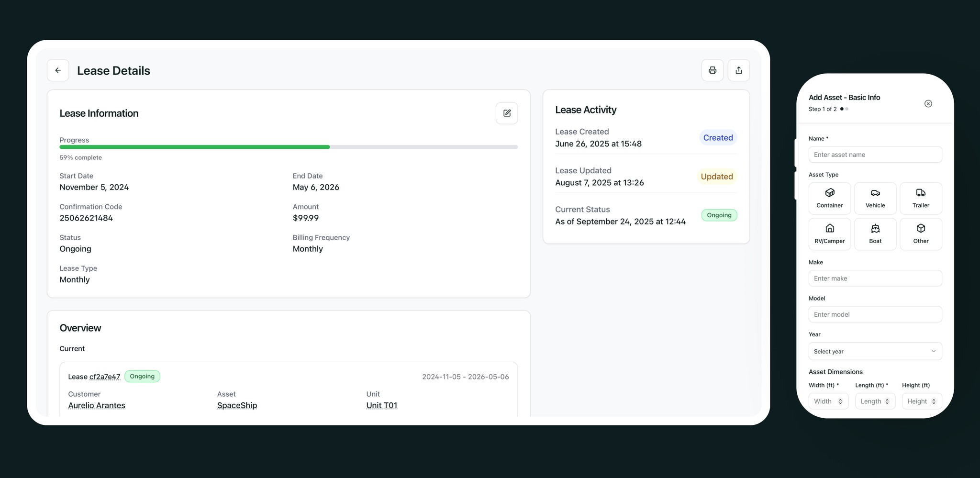Click the 59% complete label
This screenshot has width=980, height=478.
(x=80, y=157)
